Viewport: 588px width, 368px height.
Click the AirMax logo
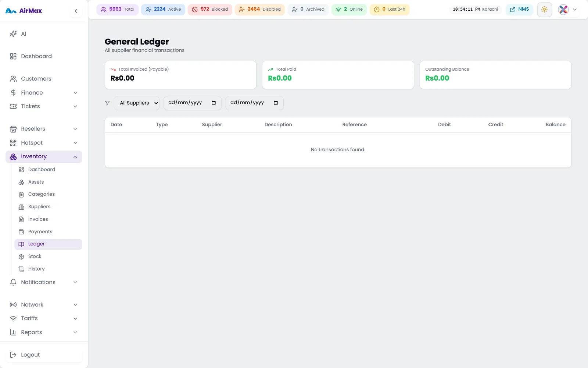24,11
